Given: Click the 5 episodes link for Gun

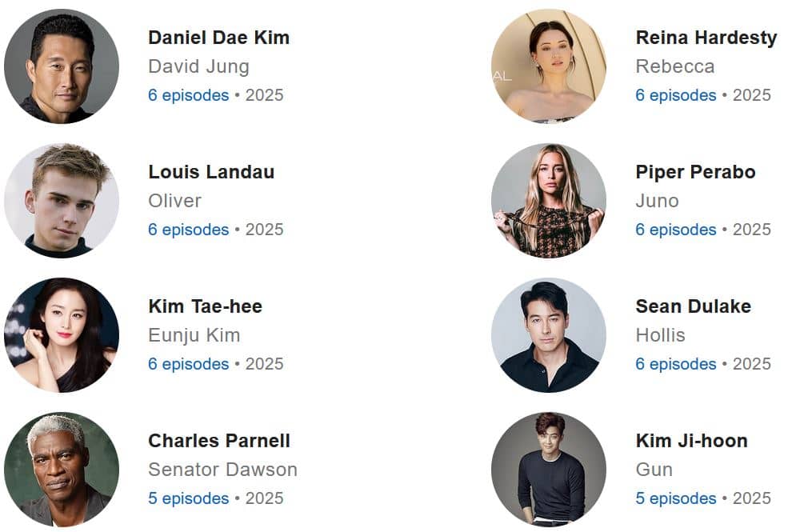Looking at the screenshot, I should (675, 498).
